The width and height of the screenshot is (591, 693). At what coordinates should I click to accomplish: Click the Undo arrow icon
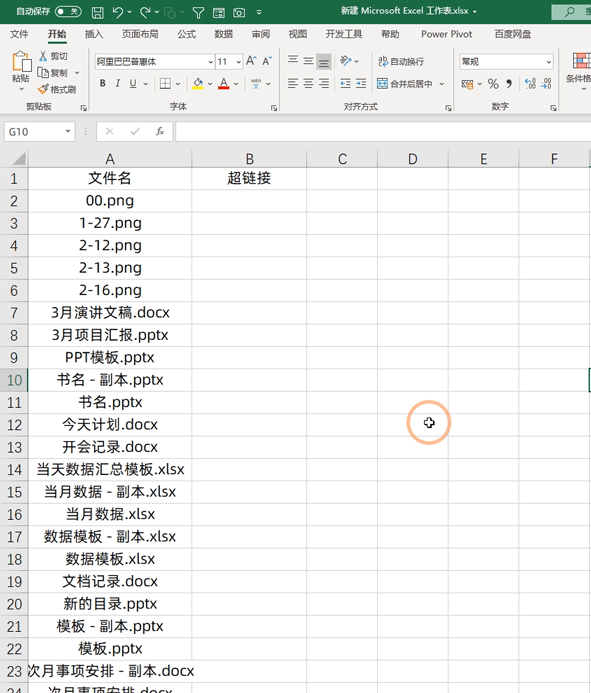click(118, 12)
